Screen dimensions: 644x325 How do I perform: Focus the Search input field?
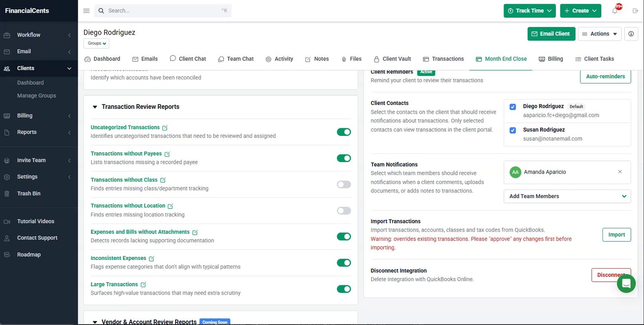[163, 11]
